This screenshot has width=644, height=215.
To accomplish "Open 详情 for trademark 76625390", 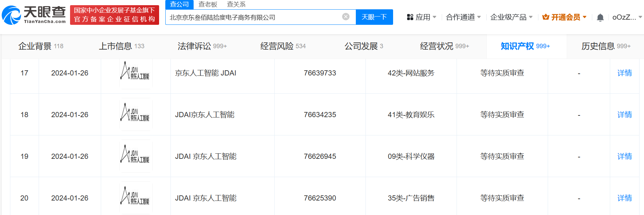I will (624, 198).
